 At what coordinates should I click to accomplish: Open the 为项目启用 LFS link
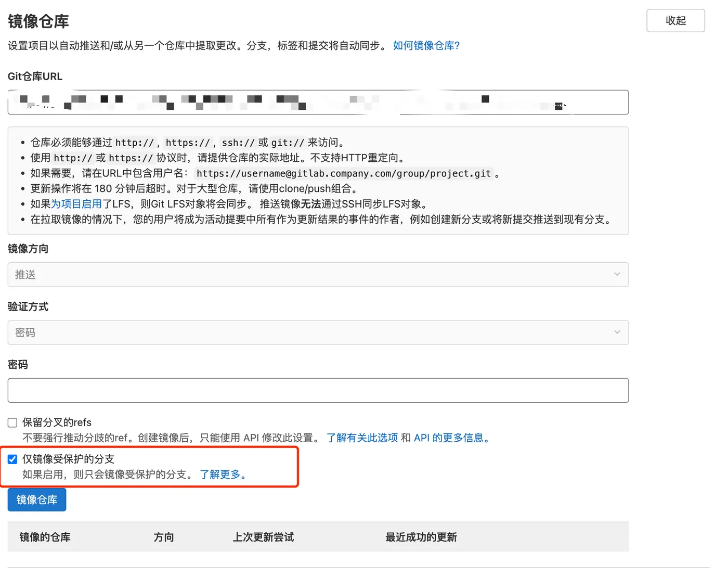[76, 204]
